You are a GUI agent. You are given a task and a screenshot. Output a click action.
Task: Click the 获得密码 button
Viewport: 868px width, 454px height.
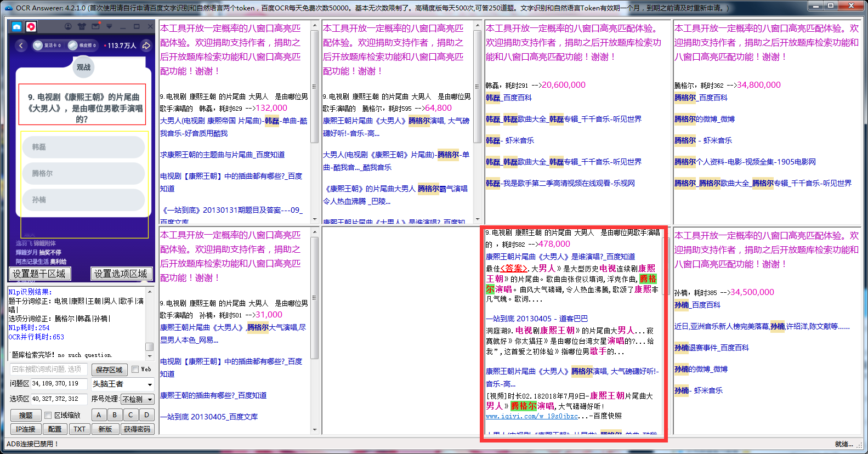(137, 429)
